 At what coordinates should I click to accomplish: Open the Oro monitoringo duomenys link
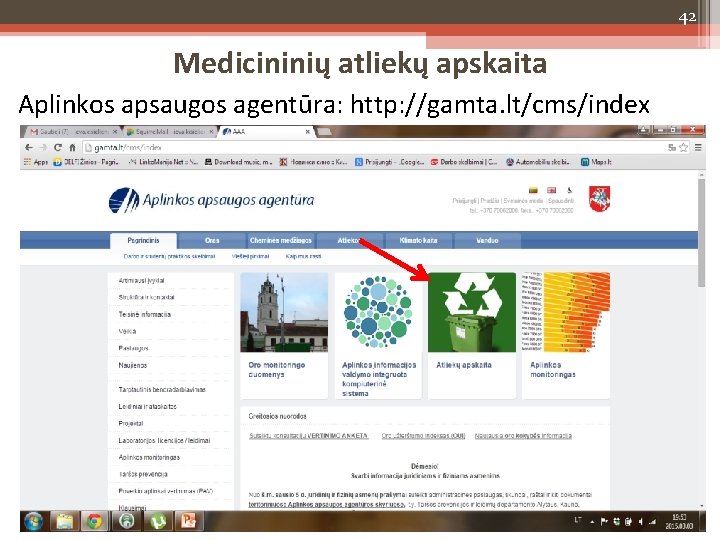pyautogui.click(x=276, y=370)
